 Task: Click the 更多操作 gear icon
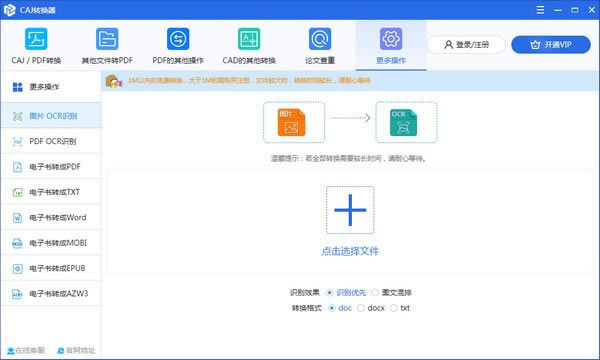point(391,39)
